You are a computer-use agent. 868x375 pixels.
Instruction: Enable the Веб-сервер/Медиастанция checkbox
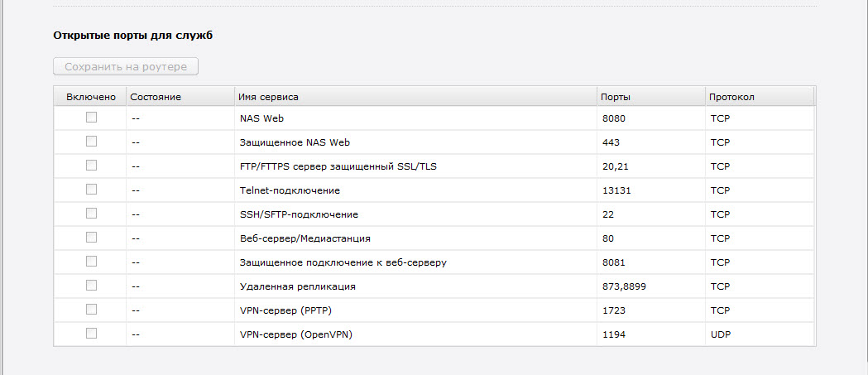(x=91, y=237)
